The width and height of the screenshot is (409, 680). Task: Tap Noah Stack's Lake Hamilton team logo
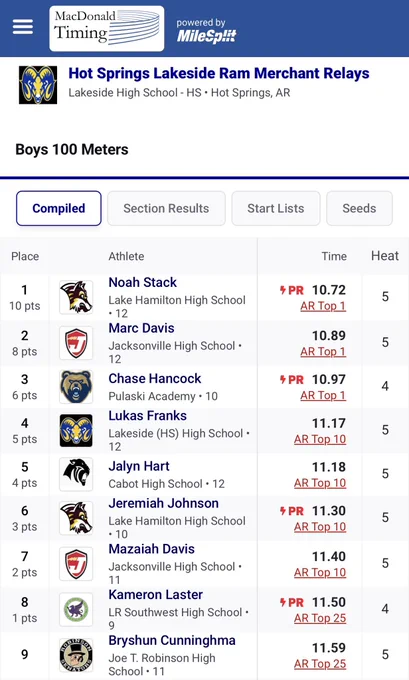coord(76,298)
